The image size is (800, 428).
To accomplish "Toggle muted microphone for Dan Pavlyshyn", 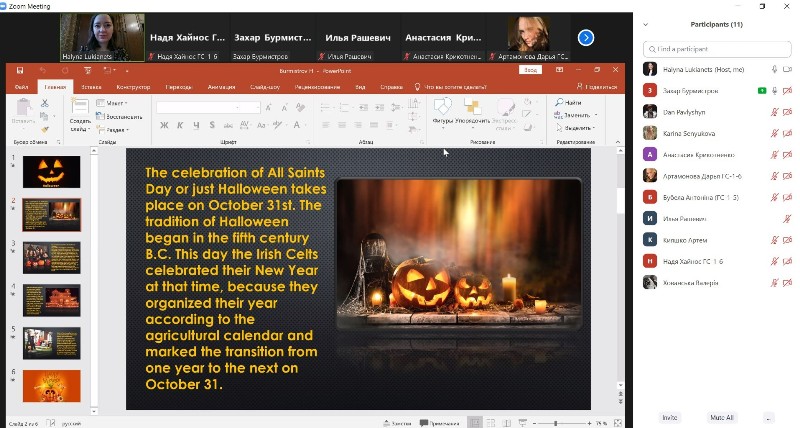I will click(774, 112).
